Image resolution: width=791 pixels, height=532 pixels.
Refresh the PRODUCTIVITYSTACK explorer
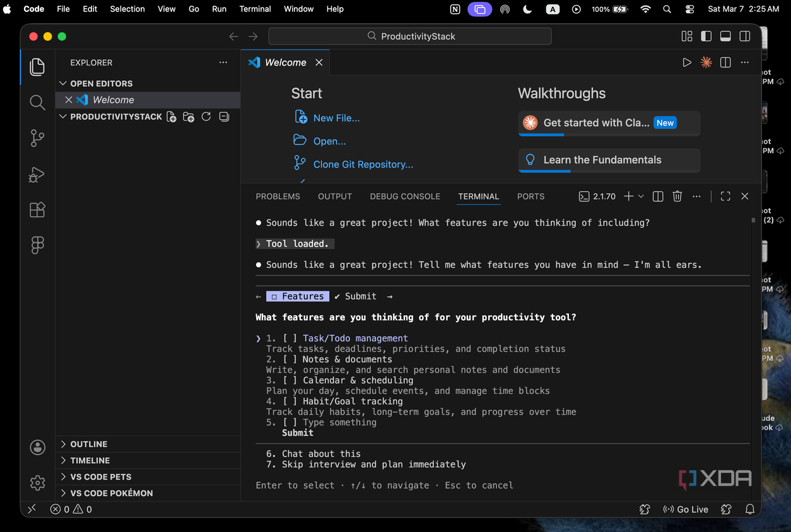pos(206,117)
